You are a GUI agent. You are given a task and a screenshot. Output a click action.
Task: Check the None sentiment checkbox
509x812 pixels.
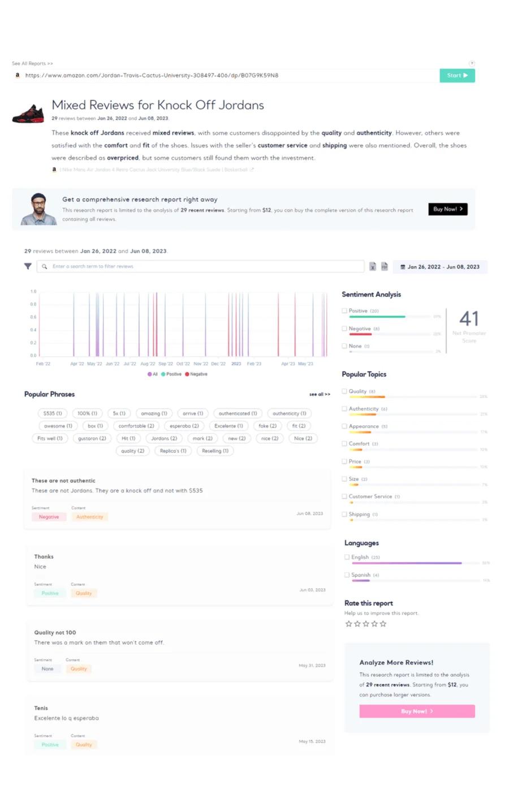pos(344,345)
